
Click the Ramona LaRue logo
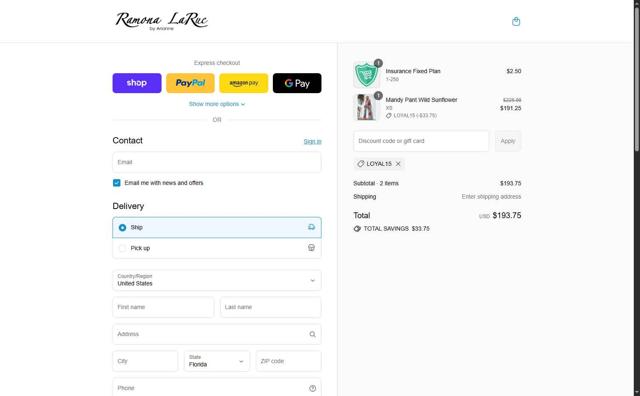(162, 21)
